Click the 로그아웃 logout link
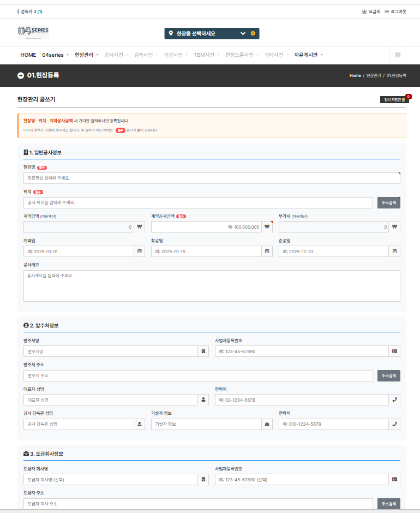This screenshot has height=513, width=420. (x=395, y=11)
